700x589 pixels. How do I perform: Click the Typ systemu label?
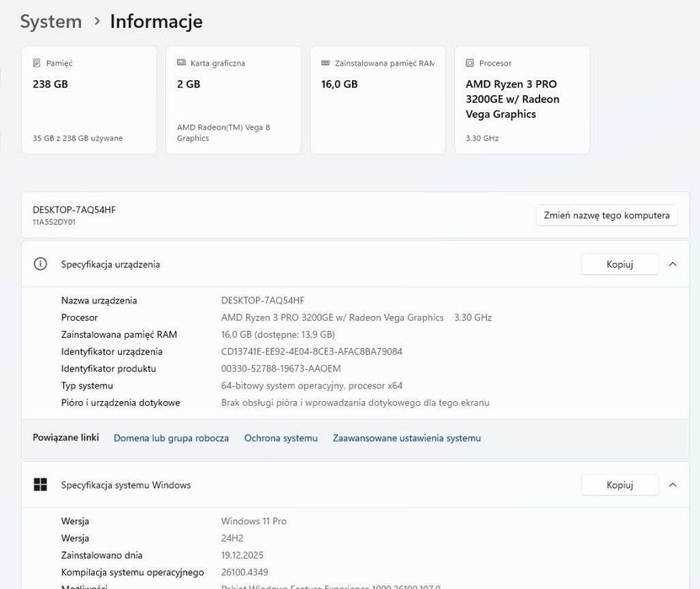(87, 385)
